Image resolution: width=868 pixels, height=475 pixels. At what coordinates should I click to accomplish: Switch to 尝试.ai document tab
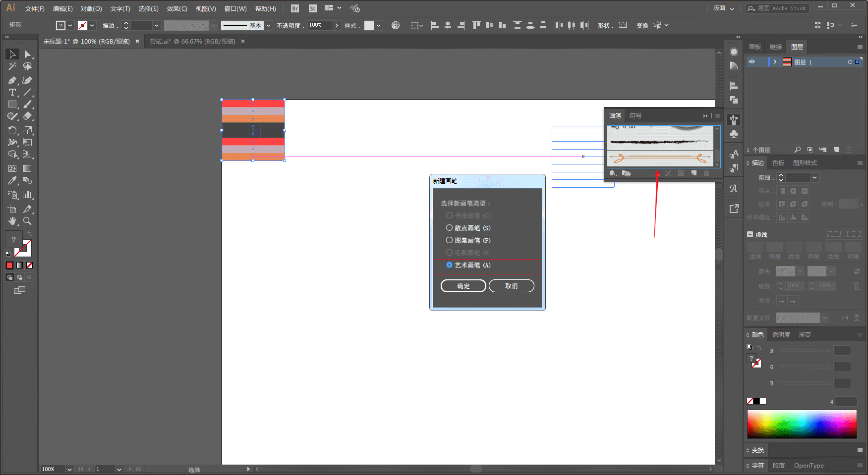(x=192, y=42)
